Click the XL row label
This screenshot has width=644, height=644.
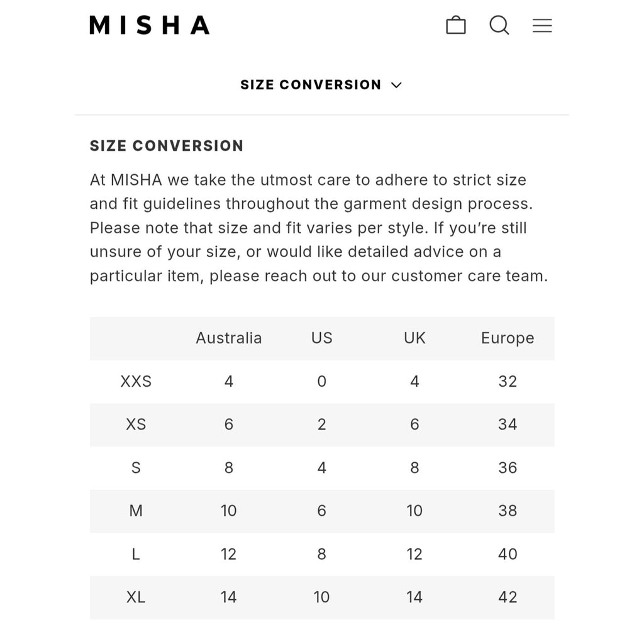pyautogui.click(x=136, y=597)
